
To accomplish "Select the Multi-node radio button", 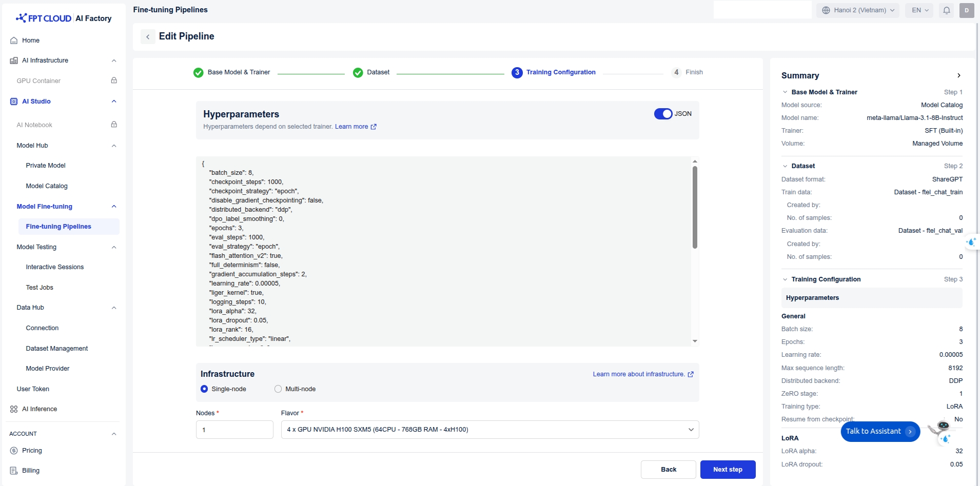I will (278, 389).
